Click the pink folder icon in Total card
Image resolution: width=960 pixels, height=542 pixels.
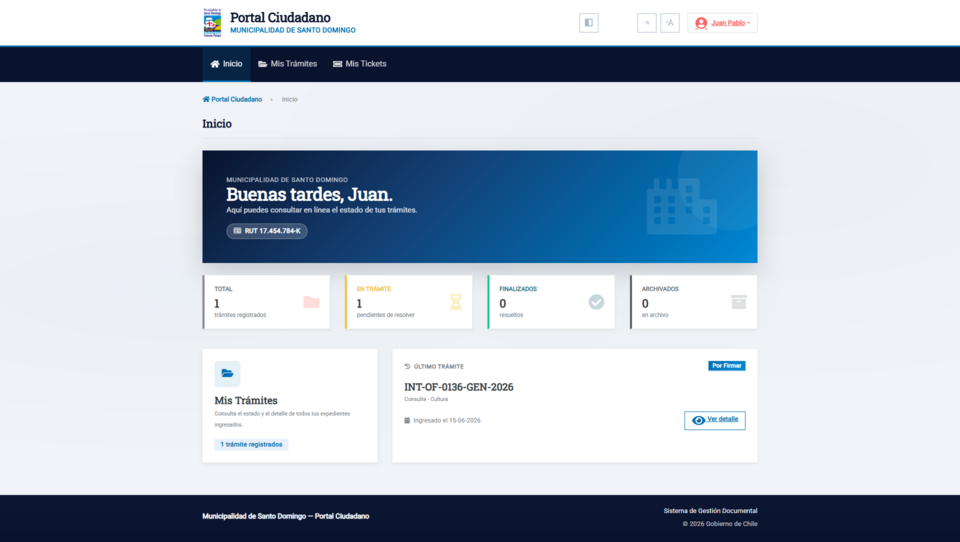coord(311,302)
